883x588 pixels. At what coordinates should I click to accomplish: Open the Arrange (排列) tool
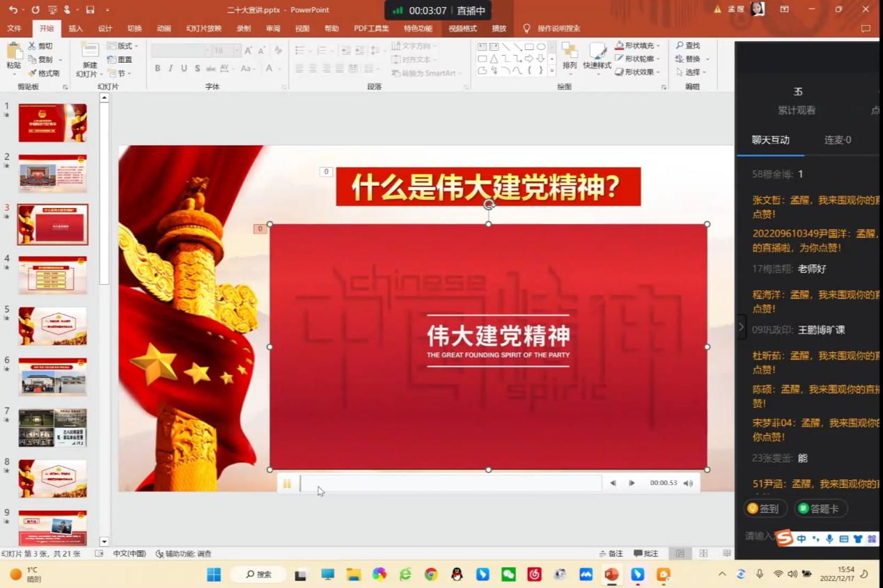click(570, 56)
